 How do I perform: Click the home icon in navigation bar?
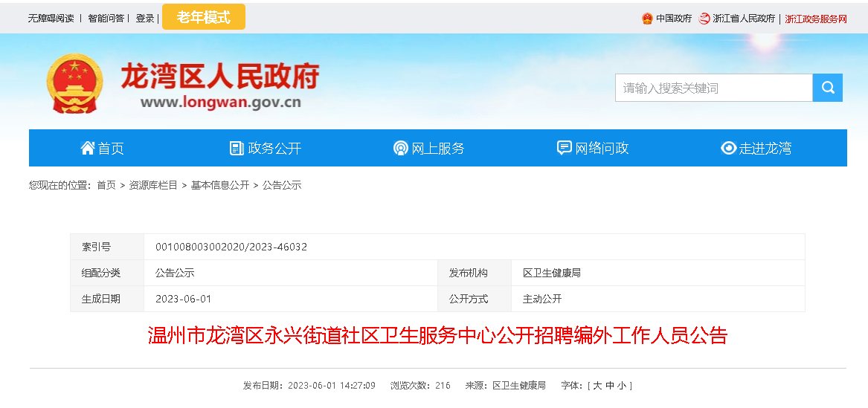88,148
